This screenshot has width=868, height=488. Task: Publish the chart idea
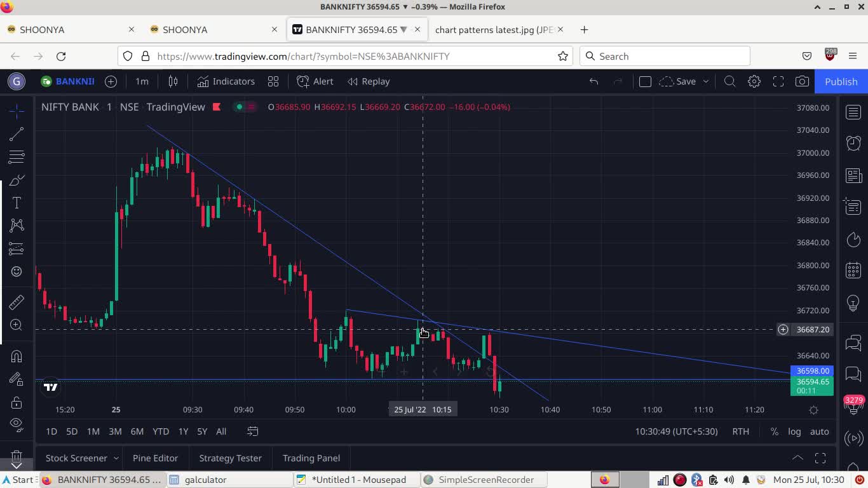point(841,81)
